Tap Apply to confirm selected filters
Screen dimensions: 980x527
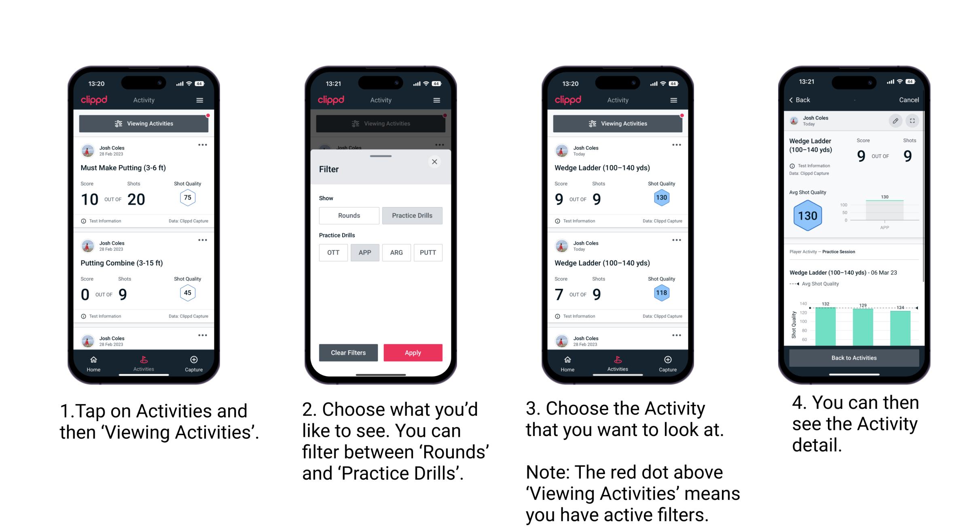coord(412,352)
